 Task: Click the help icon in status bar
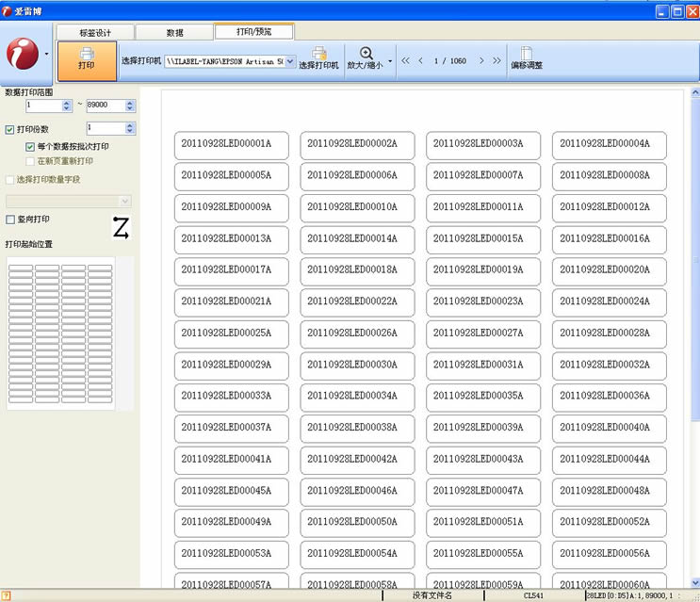point(6,595)
